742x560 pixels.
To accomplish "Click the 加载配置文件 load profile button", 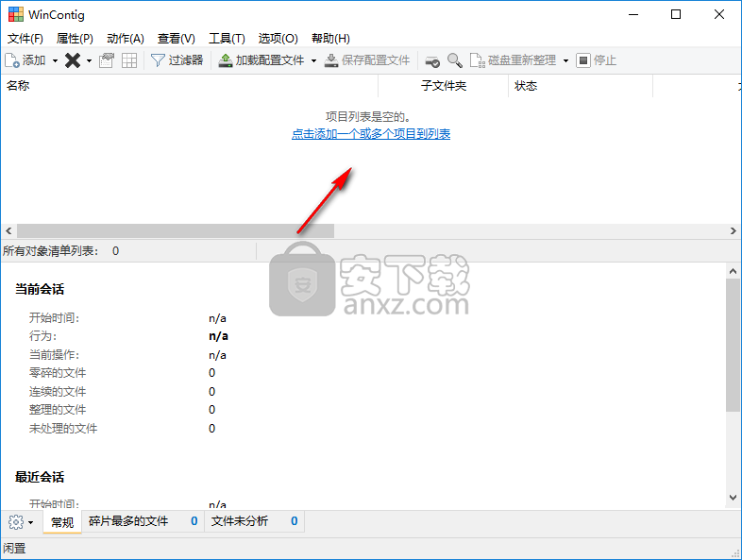I will coord(261,60).
